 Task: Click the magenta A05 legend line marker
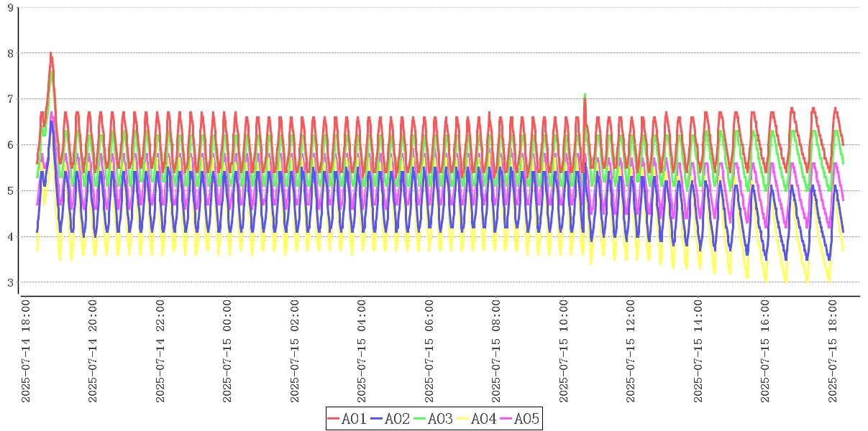[x=506, y=419]
